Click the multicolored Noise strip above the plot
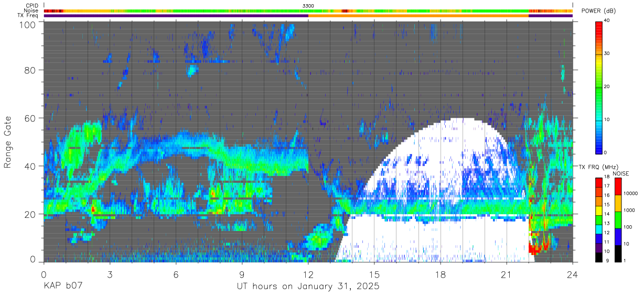This screenshot has height=297, width=644. [x=308, y=10]
